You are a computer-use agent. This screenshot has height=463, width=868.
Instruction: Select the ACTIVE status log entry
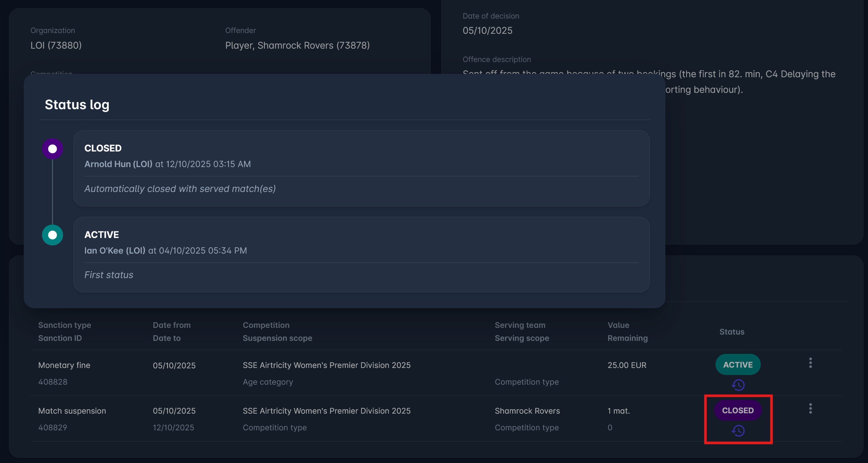361,255
